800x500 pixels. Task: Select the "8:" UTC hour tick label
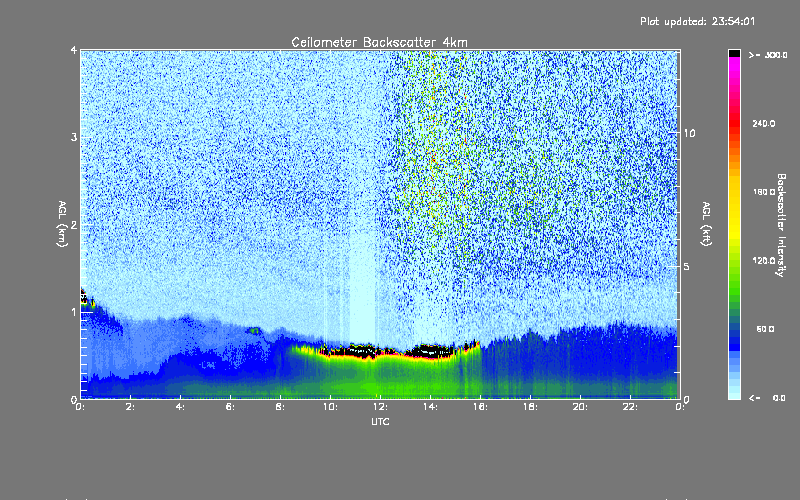(x=281, y=407)
